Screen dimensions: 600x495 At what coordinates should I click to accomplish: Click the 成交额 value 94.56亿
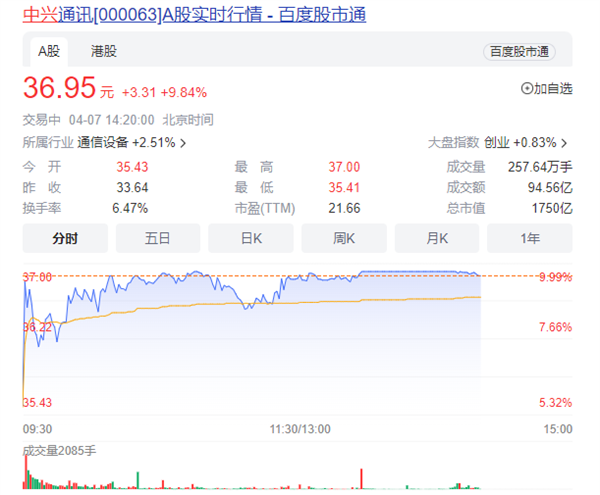550,188
